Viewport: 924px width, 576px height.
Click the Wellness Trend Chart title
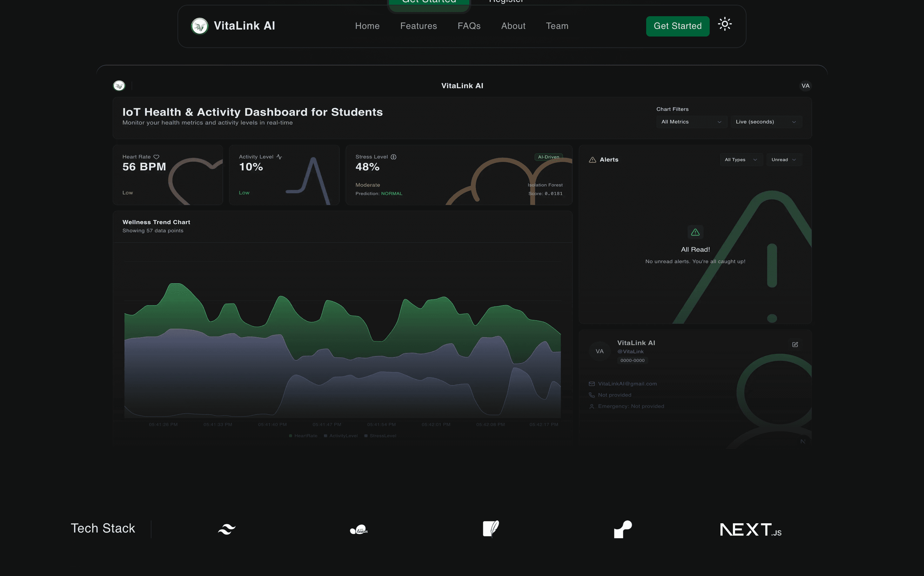click(156, 222)
